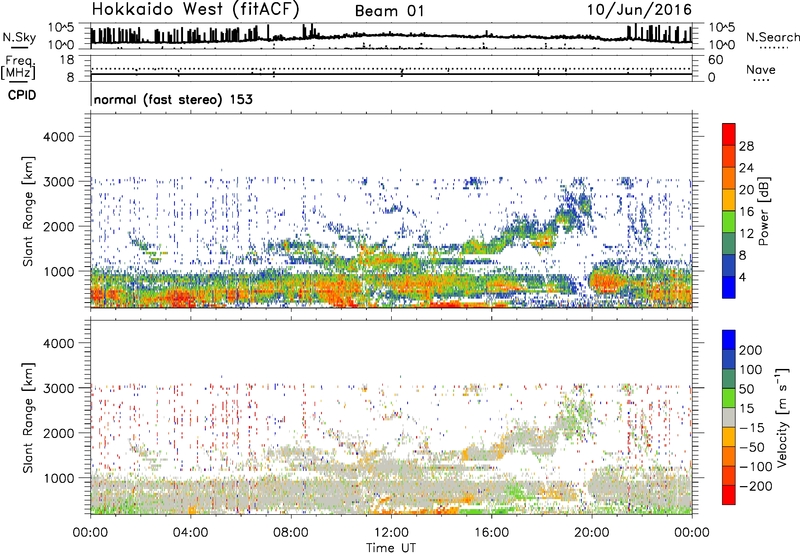Image resolution: width=800 pixels, height=554 pixels.
Task: Click the rightmost '00:00' time tick label
Action: (691, 533)
